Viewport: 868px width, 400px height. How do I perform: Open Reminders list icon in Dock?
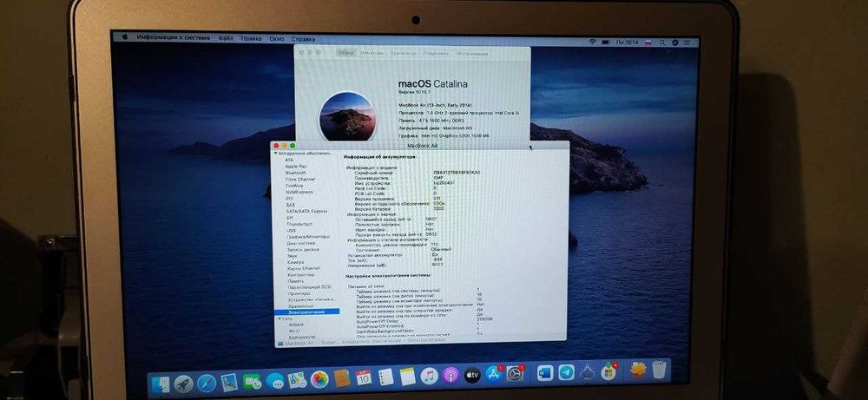(386, 377)
